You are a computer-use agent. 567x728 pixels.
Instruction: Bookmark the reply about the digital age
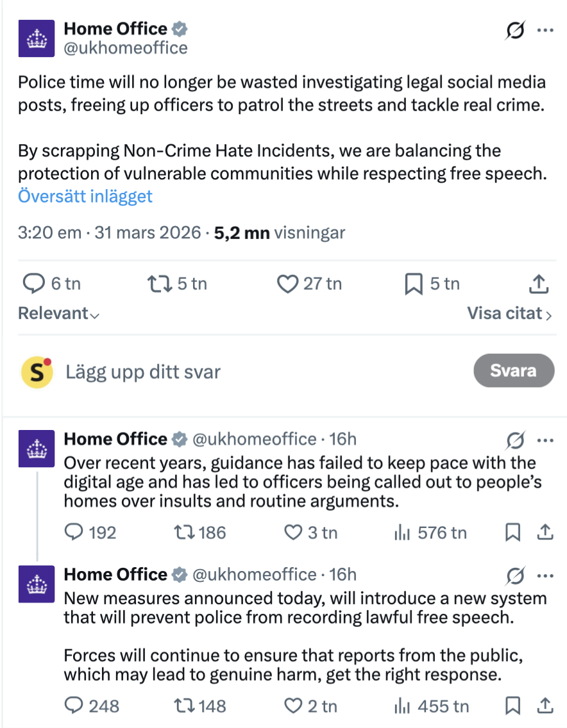tap(512, 533)
